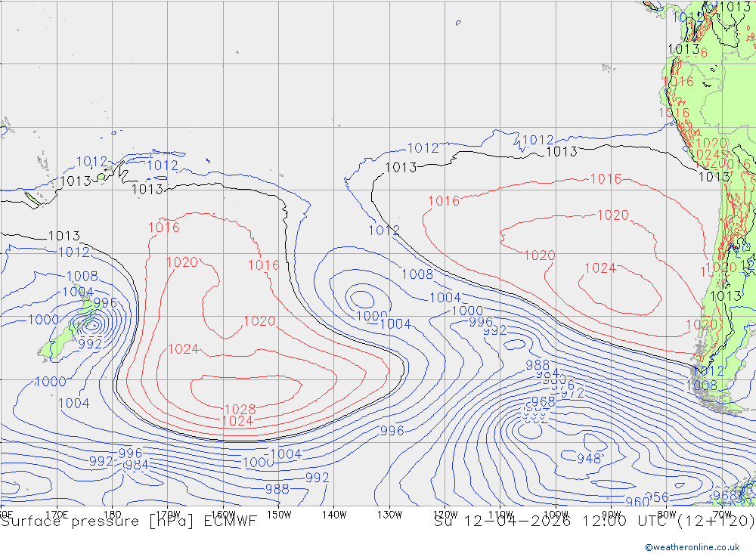Screen dimensions: 756x554
Task: Select the 130W longitude label
Action: [x=389, y=515]
